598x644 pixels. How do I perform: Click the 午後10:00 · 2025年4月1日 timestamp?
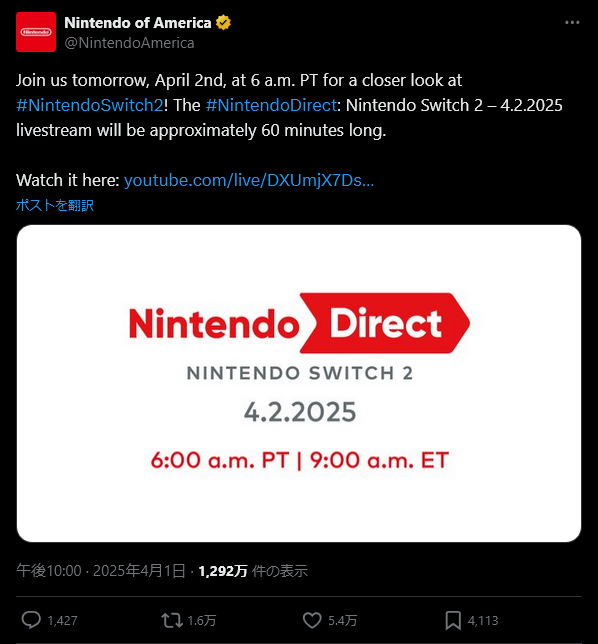point(101,571)
